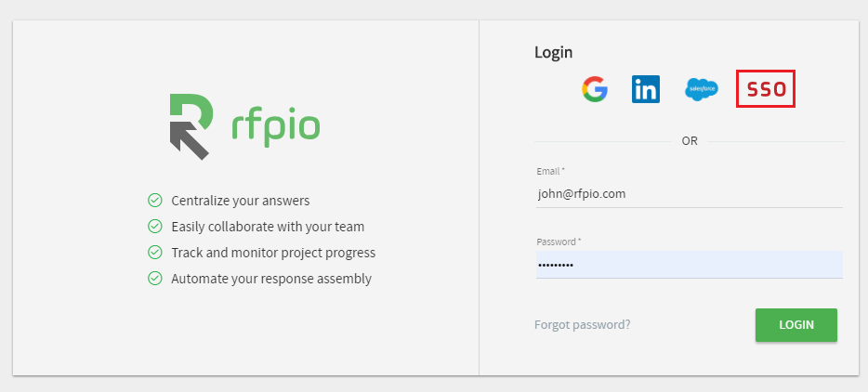
Task: Select the Salesforce cloud login icon
Action: point(702,89)
